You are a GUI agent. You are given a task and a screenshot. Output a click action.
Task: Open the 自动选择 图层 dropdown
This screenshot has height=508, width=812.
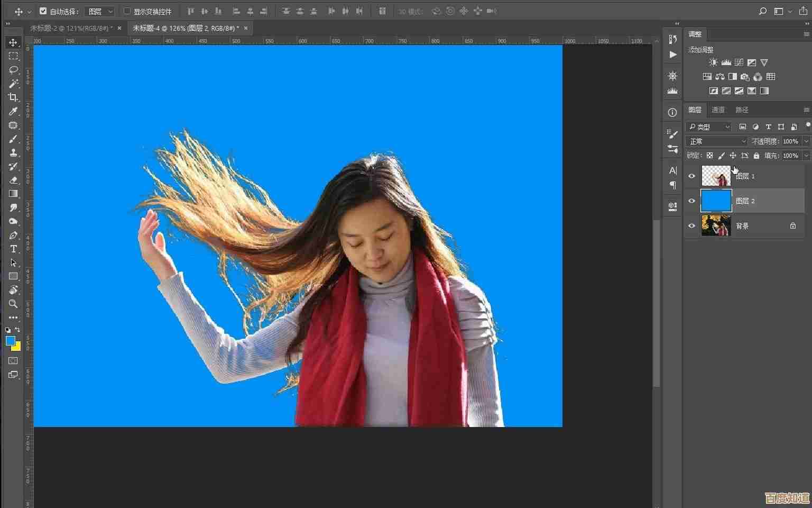pyautogui.click(x=100, y=11)
